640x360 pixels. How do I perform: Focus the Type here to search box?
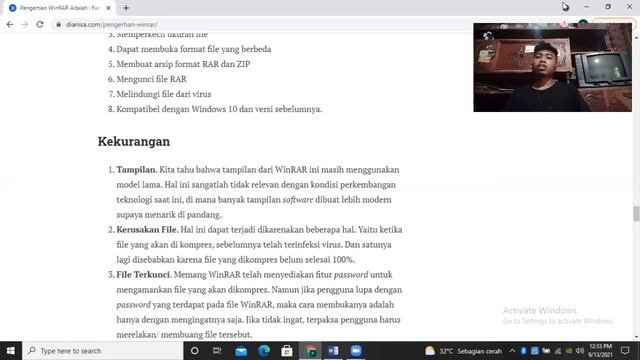point(103,351)
